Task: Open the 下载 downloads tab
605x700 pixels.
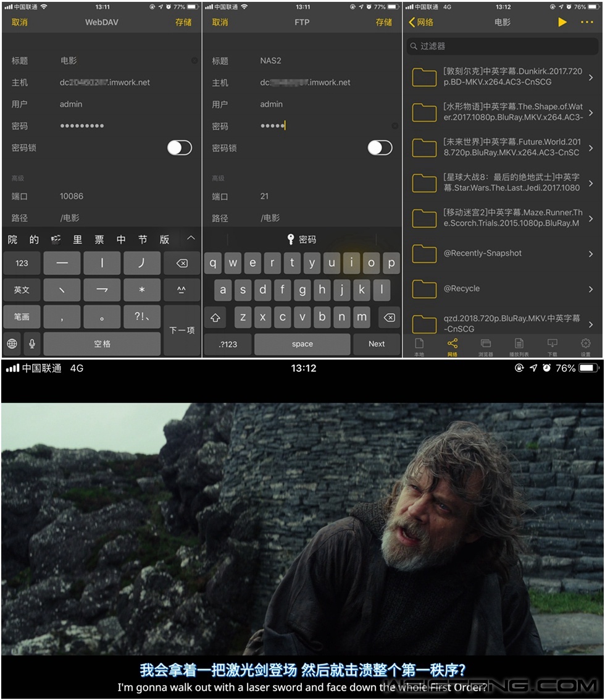Action: pyautogui.click(x=553, y=347)
